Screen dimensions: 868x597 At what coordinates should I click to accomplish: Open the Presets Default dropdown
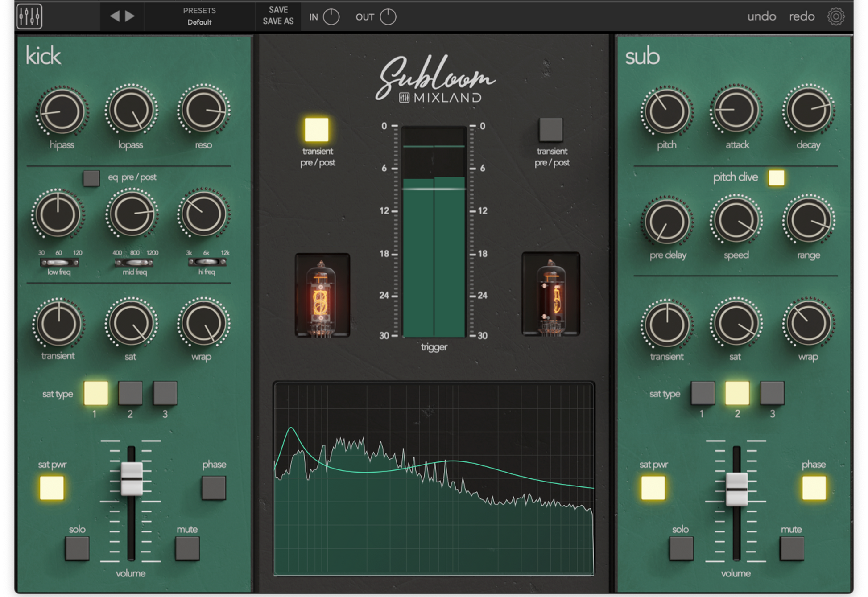199,16
